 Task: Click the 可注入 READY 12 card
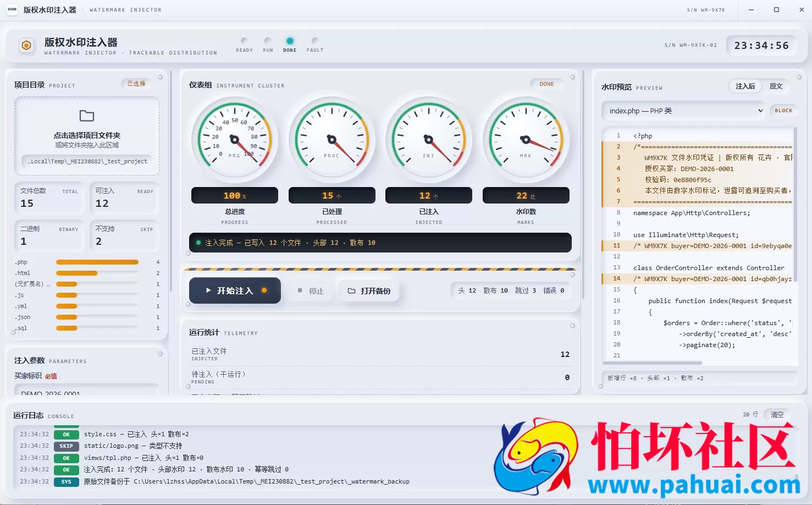point(124,198)
